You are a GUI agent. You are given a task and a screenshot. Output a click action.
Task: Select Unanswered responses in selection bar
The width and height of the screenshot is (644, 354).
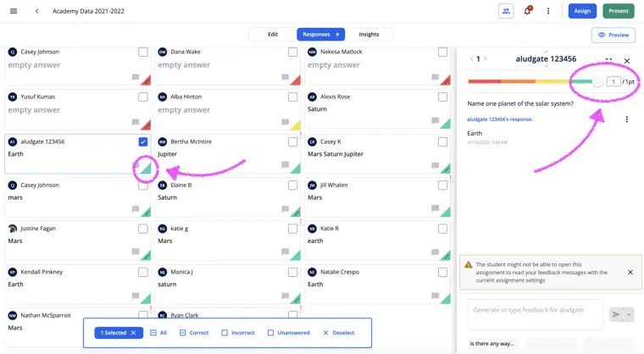pos(289,333)
